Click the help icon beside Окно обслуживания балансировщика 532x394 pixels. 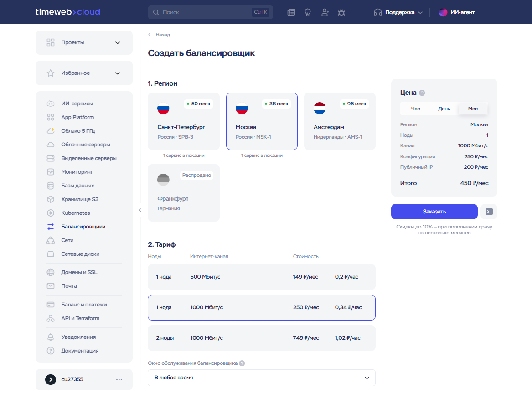click(x=242, y=363)
